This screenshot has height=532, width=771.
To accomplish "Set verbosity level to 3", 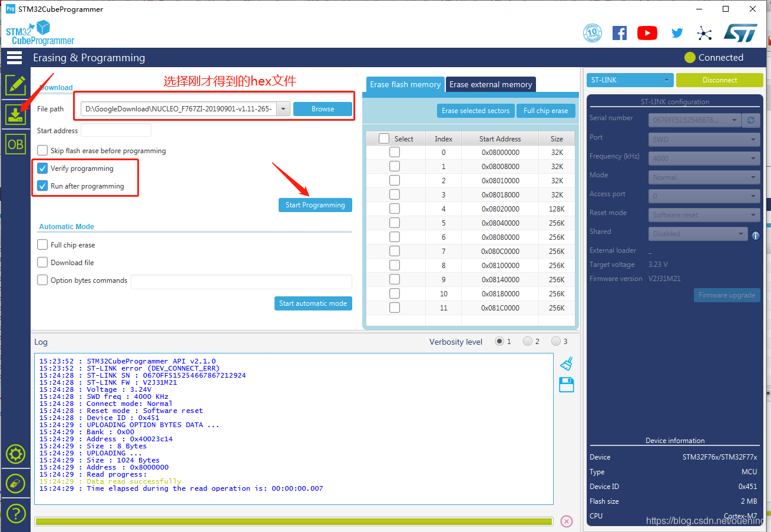I will [x=556, y=341].
